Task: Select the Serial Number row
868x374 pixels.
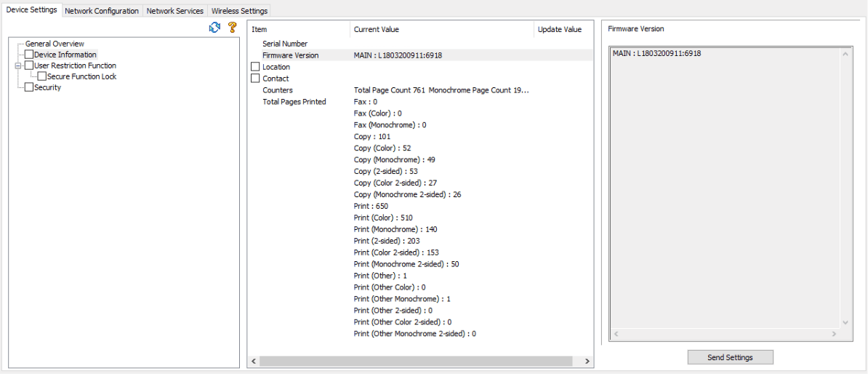Action: click(x=421, y=43)
